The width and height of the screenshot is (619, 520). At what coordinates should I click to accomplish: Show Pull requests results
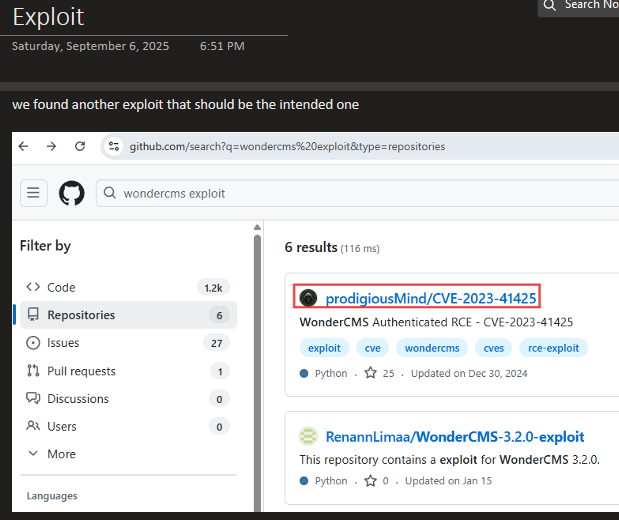[x=81, y=371]
